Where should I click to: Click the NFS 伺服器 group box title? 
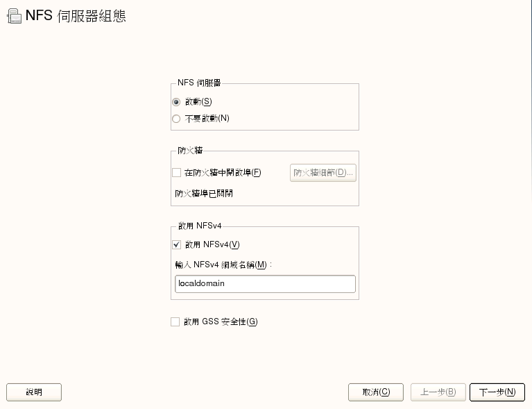pyautogui.click(x=200, y=83)
